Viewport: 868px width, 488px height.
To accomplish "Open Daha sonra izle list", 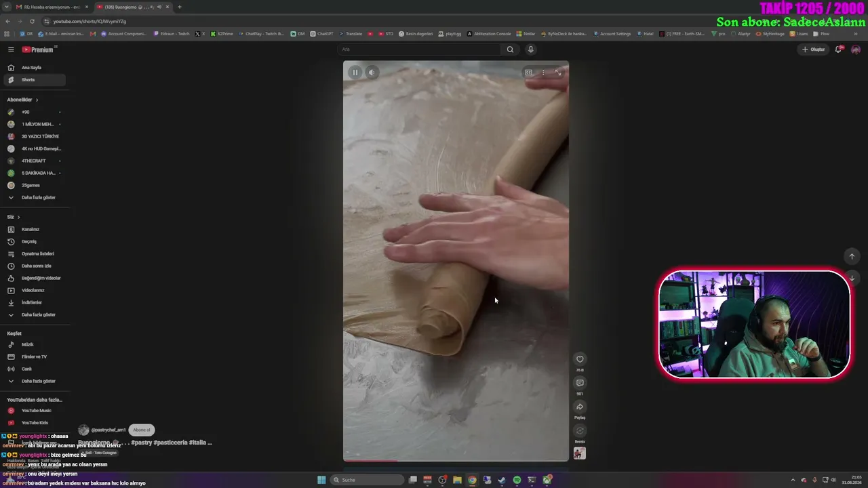I will [34, 266].
